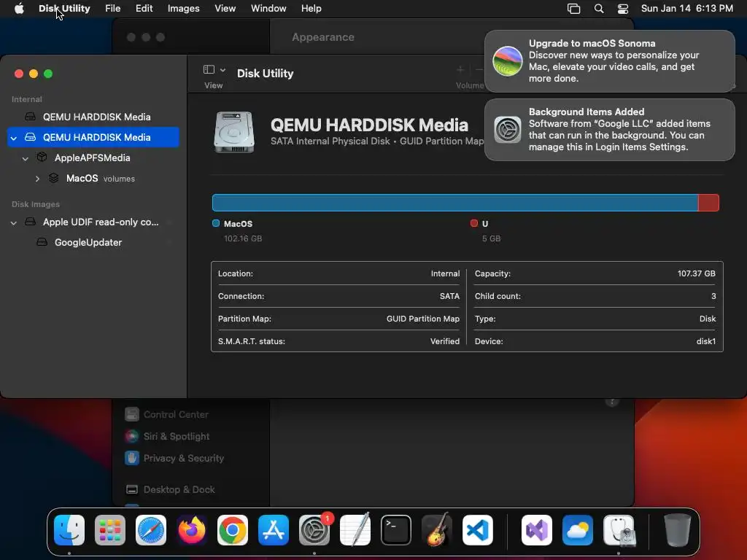This screenshot has height=560, width=747.
Task: Open Finder from the Dock
Action: [69, 530]
